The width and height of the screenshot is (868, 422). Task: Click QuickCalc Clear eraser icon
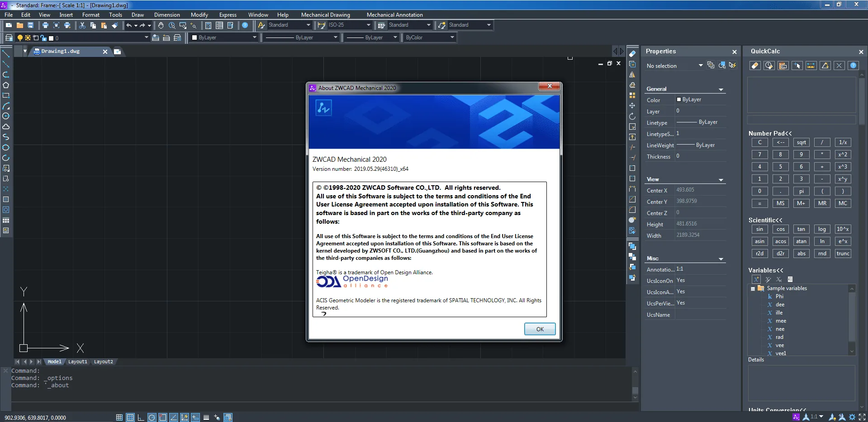pos(755,66)
